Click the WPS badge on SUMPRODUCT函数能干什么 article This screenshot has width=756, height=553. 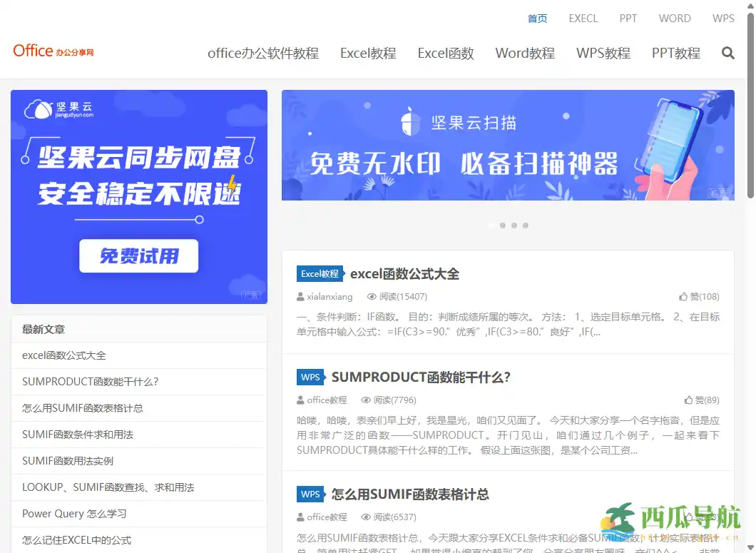tap(309, 377)
